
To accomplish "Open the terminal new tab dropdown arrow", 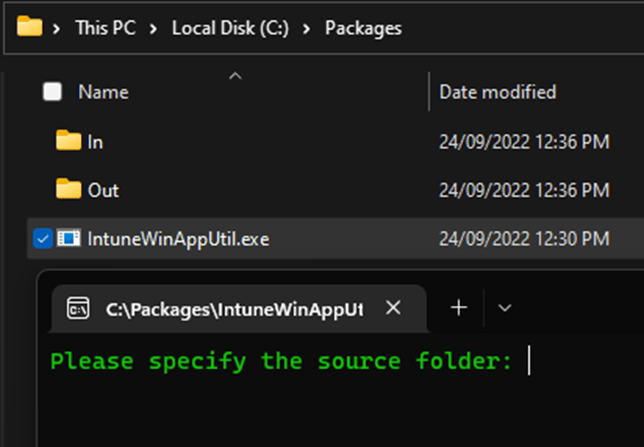I will tap(505, 308).
